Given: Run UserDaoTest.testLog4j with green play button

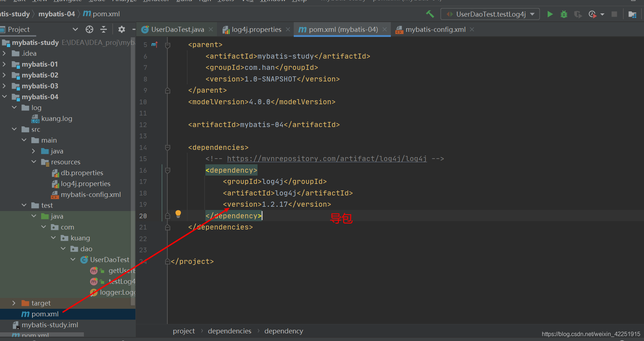Looking at the screenshot, I should 550,14.
